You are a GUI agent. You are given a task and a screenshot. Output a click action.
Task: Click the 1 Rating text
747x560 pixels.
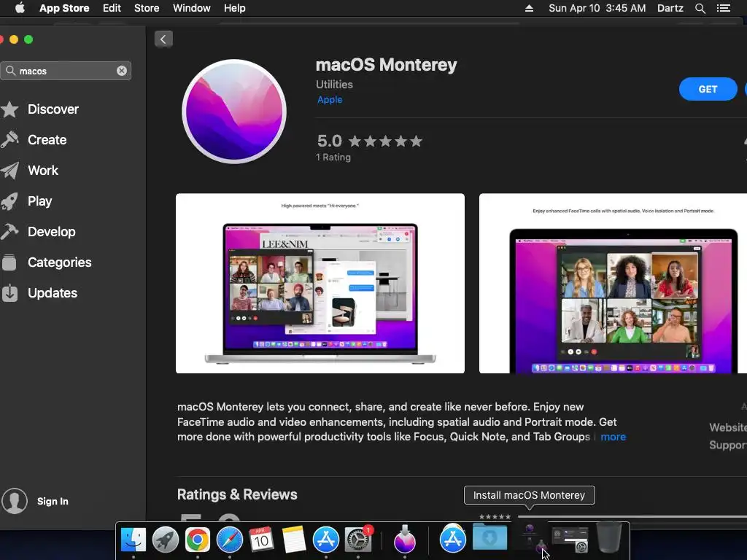(333, 157)
